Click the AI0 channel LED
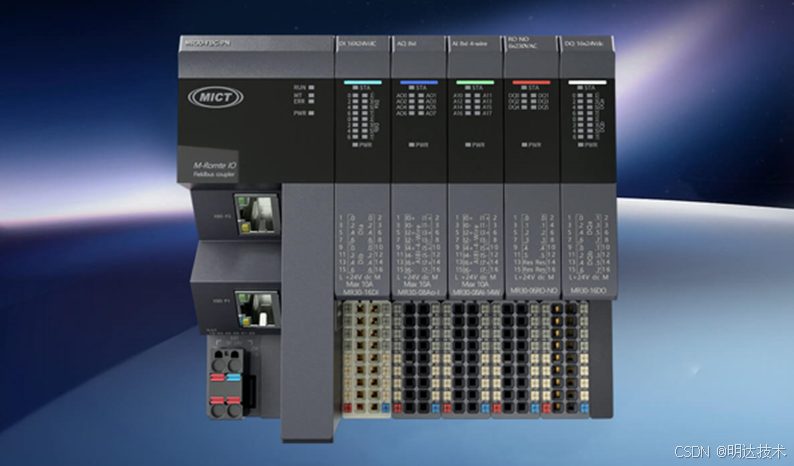This screenshot has height=466, width=794. click(x=468, y=95)
